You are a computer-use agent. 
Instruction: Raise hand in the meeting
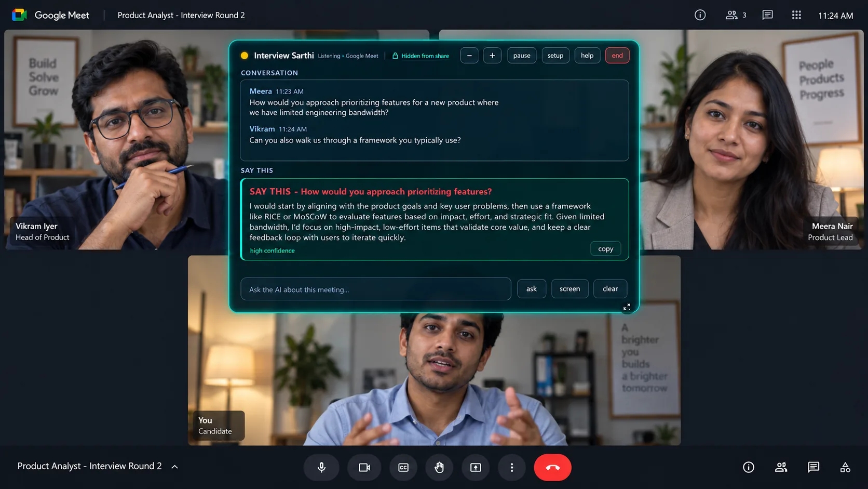click(x=439, y=467)
